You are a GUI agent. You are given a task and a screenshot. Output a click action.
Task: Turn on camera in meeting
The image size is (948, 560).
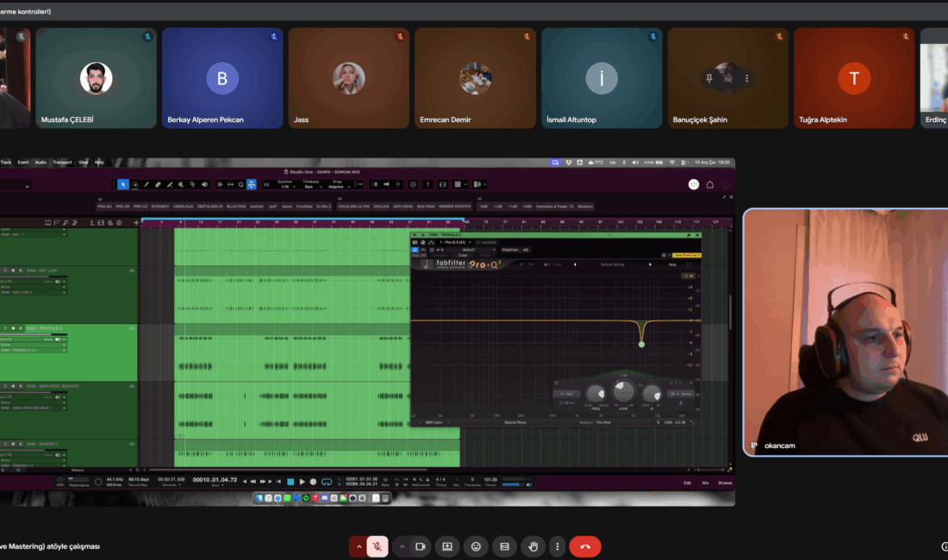pyautogui.click(x=421, y=546)
